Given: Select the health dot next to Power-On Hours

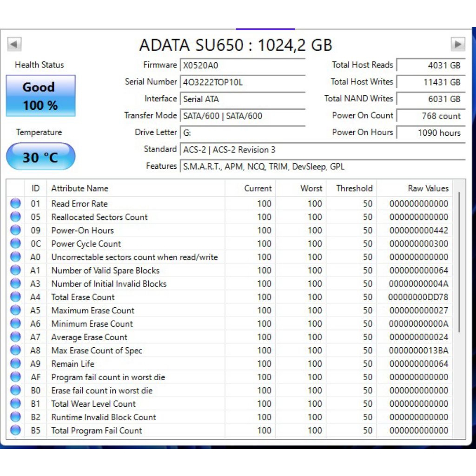Looking at the screenshot, I should pyautogui.click(x=15, y=231).
